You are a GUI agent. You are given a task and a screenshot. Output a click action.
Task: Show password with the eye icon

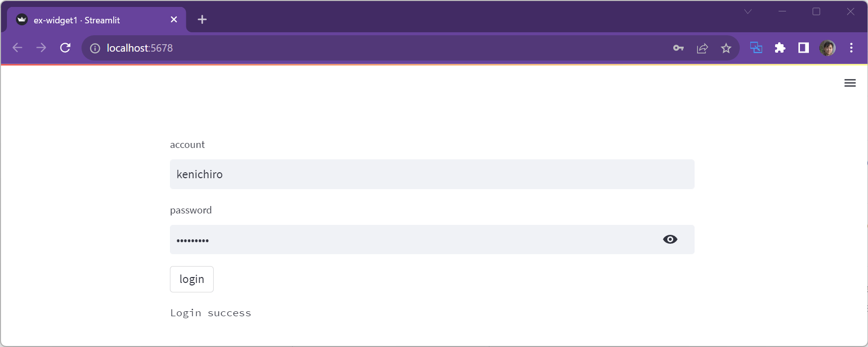(x=670, y=239)
